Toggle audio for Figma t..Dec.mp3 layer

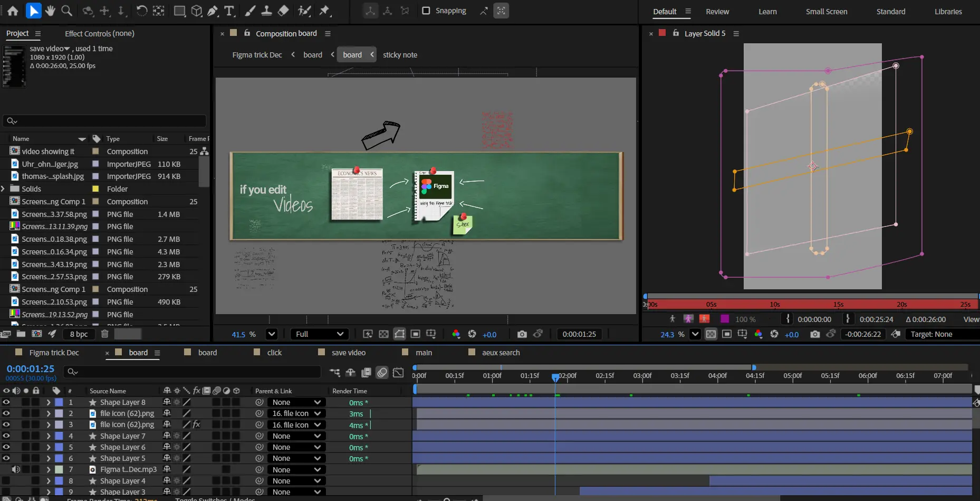[16, 469]
